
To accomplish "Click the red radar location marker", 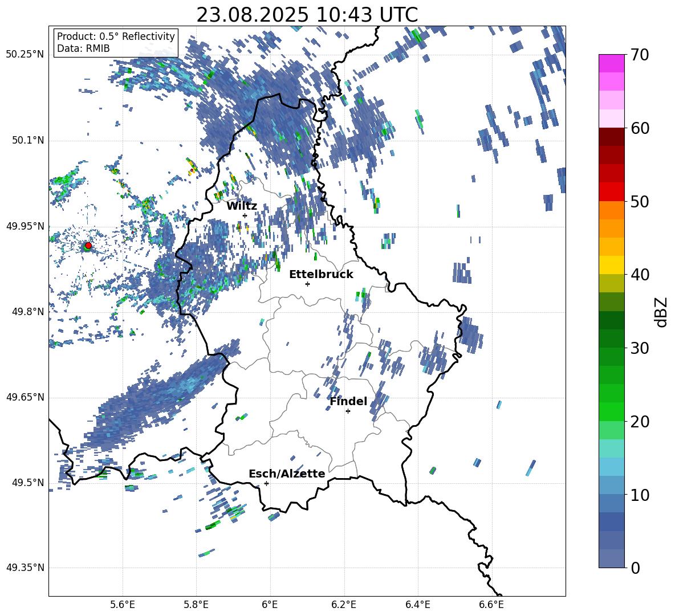I will (88, 245).
